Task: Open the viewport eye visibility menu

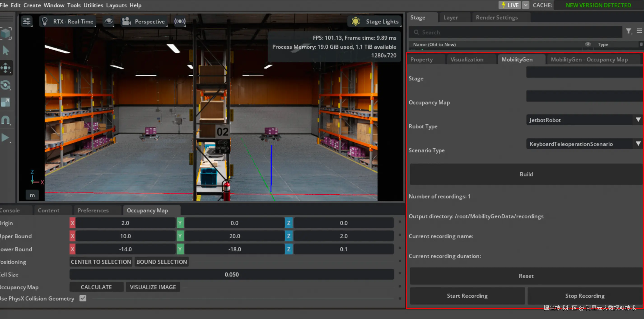Action: [x=108, y=21]
